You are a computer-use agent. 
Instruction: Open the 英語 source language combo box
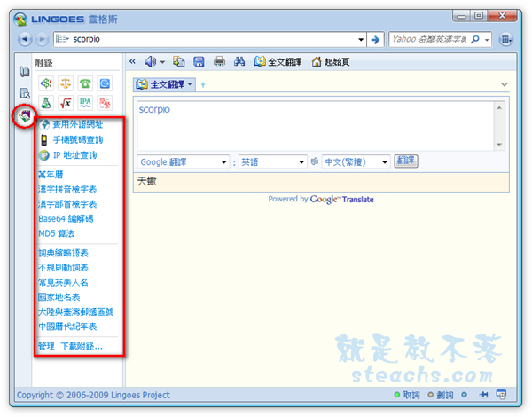(273, 162)
